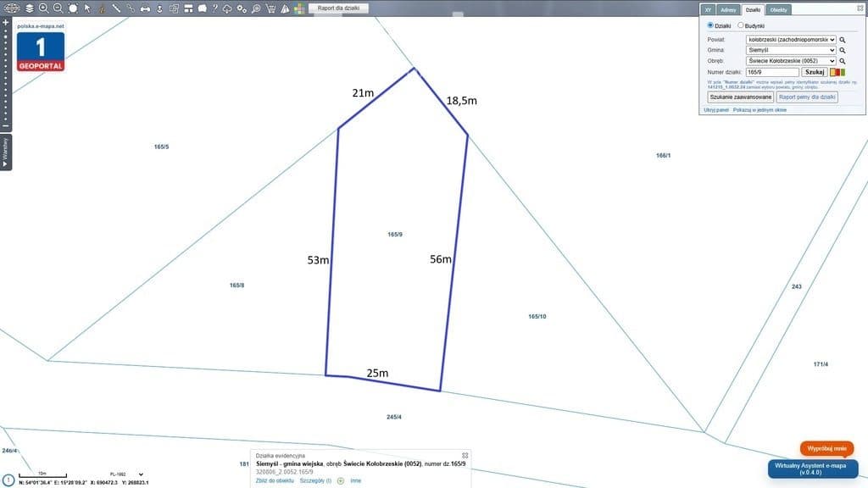The height and width of the screenshot is (488, 868).
Task: Click the Szukaj search button
Action: click(815, 72)
